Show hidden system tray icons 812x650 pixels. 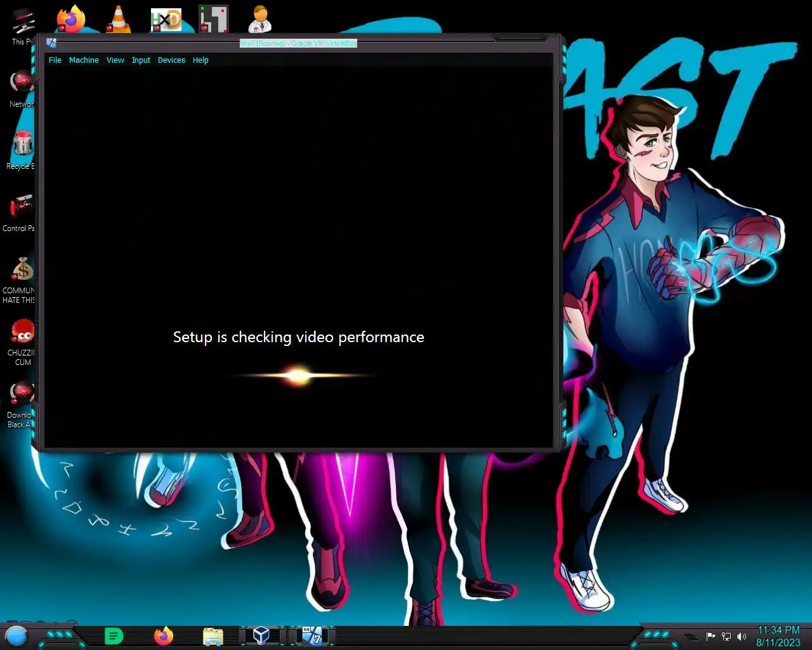tap(691, 636)
